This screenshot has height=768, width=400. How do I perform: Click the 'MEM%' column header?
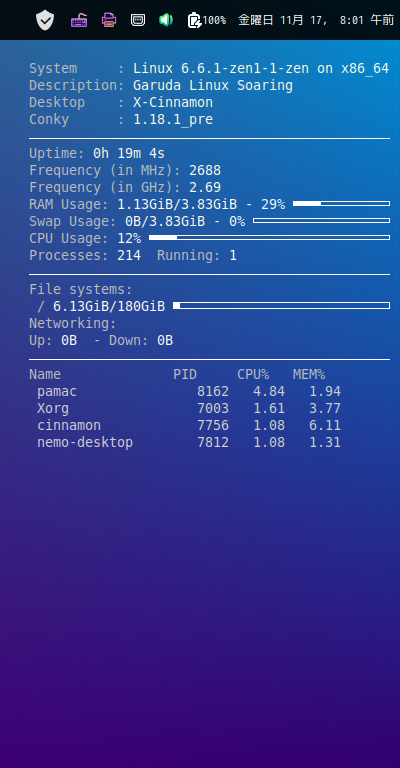pyautogui.click(x=309, y=375)
